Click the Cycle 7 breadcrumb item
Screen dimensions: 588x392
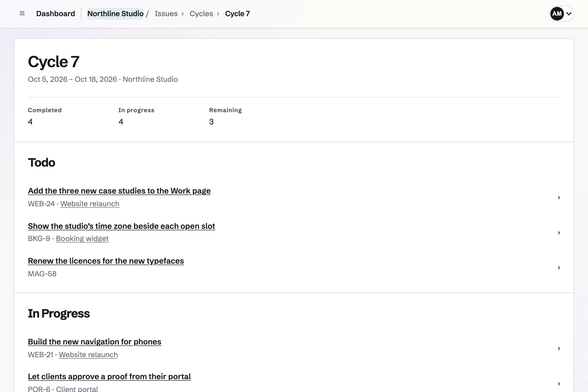click(237, 13)
